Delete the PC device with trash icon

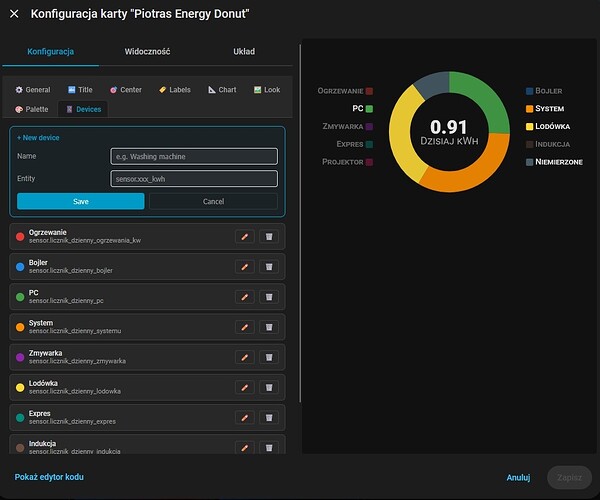click(x=269, y=297)
